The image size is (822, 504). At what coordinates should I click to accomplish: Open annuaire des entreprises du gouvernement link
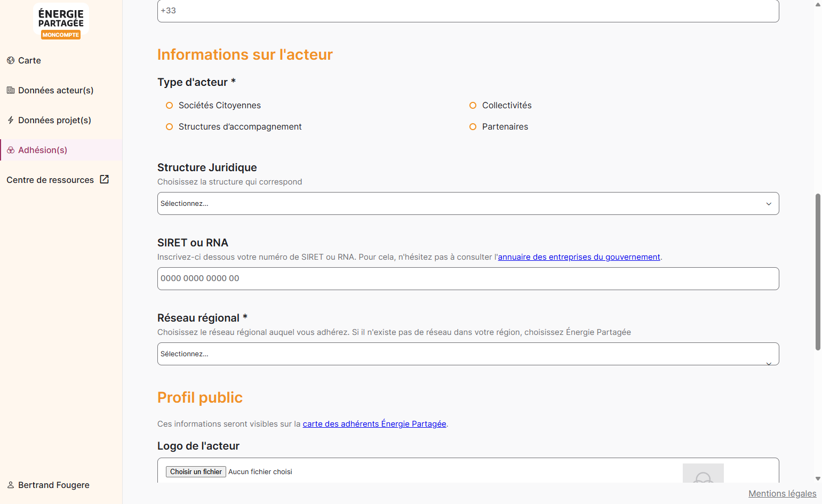point(579,257)
